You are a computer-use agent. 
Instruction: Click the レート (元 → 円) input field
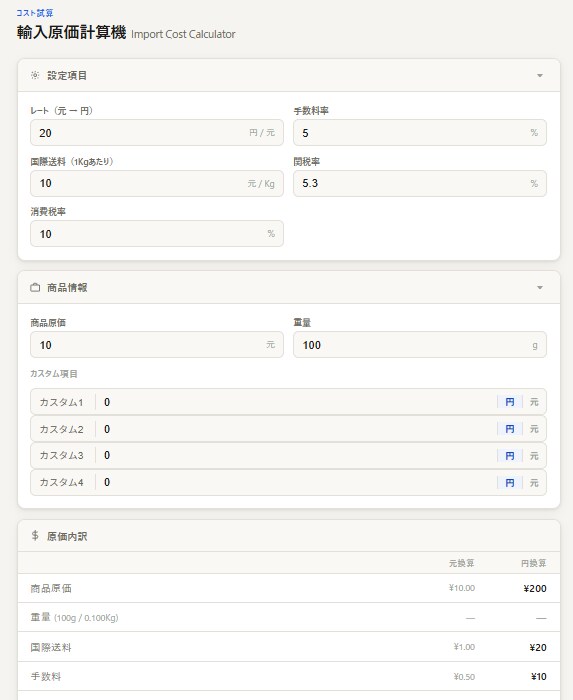(157, 133)
